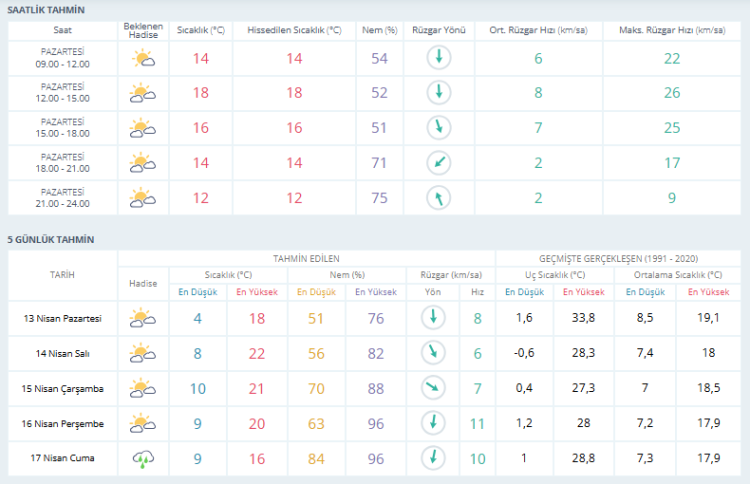This screenshot has width=750, height=484.
Task: Click the rain icon for 17 Nisan Cuma
Action: [x=143, y=459]
